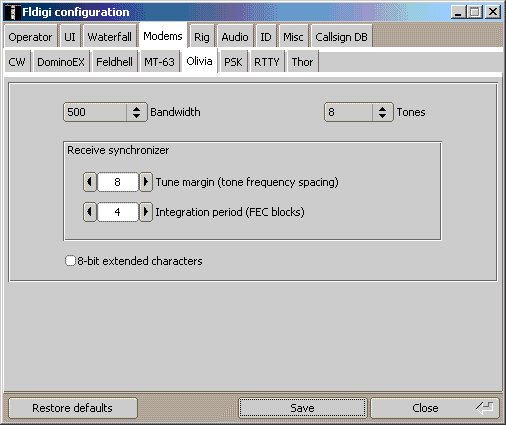
Task: Click Restore defaults button
Action: coord(72,408)
